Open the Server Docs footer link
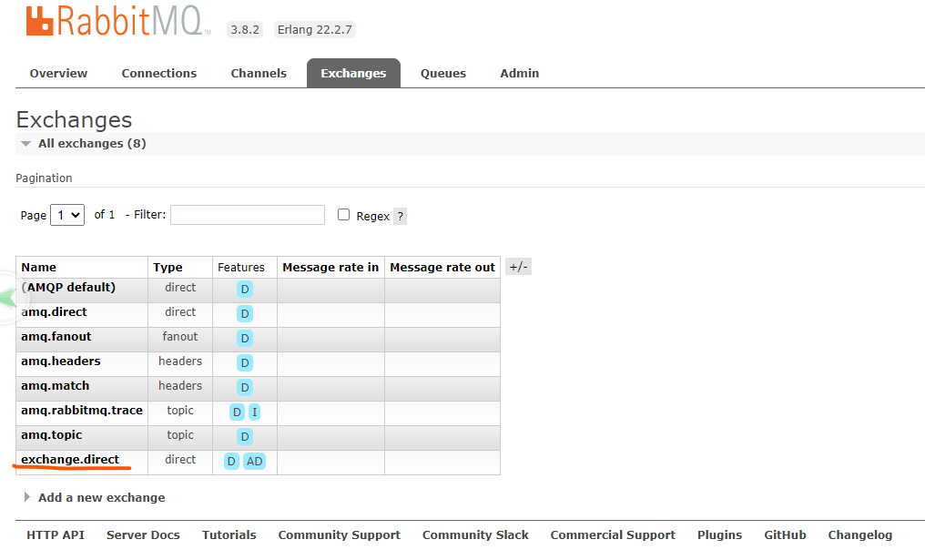This screenshot has width=925, height=560. (143, 535)
